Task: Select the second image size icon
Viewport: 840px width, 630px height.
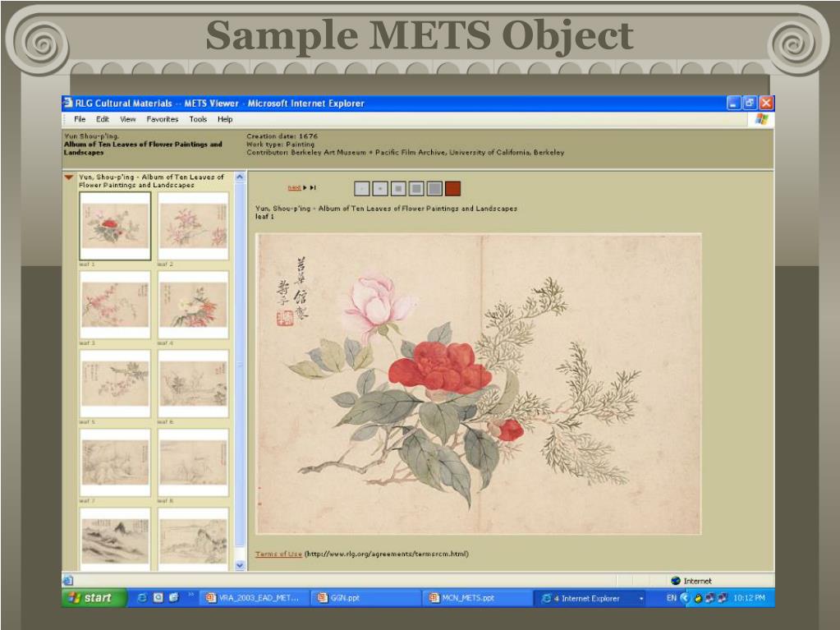Action: (380, 189)
